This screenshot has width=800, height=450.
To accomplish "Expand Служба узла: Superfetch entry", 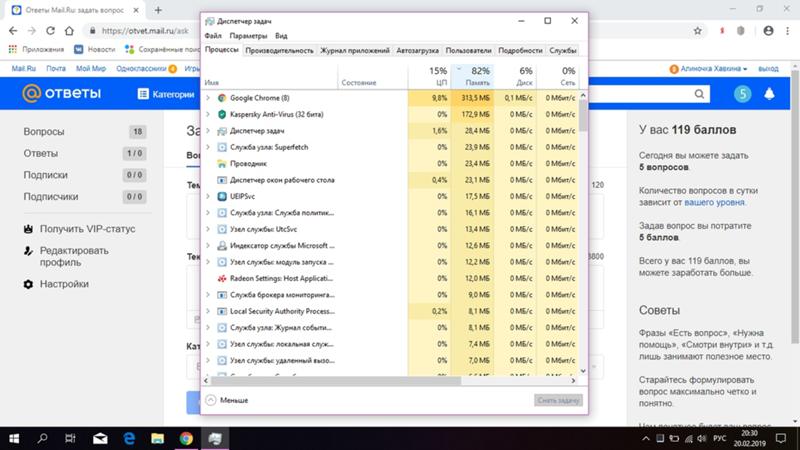I will (x=208, y=147).
